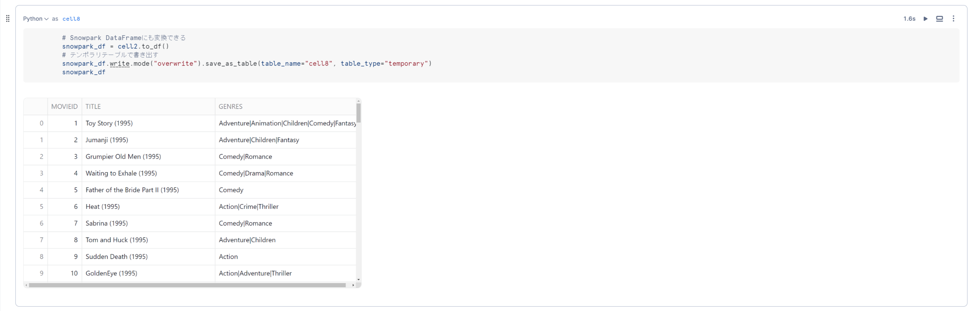Click the table's horizontal scrollbar thumb

pos(186,285)
